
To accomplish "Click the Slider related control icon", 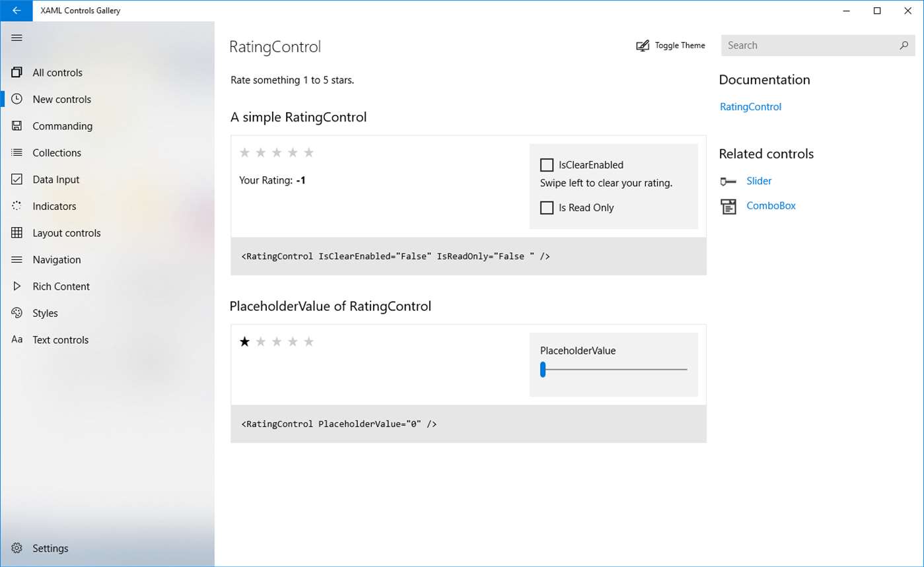I will 728,181.
